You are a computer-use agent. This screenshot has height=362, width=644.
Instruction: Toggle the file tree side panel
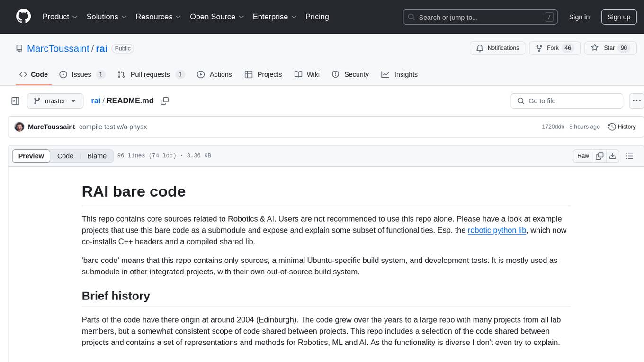(x=16, y=101)
